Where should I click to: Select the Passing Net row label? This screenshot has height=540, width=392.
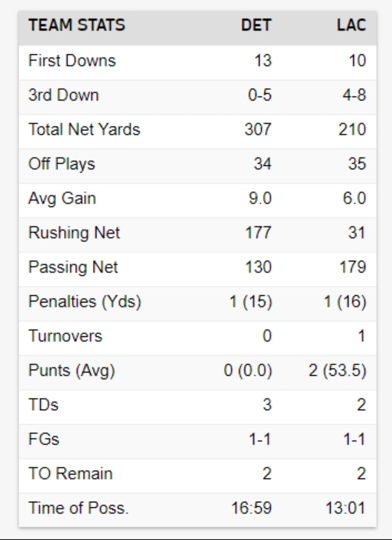(73, 267)
